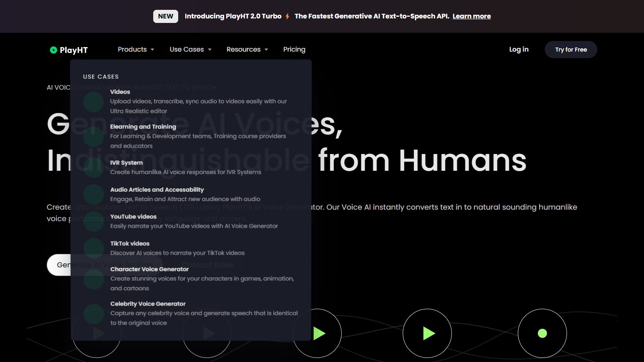Click the icon beside Audio Articles and Accessibility
The height and width of the screenshot is (362, 644).
(x=93, y=195)
